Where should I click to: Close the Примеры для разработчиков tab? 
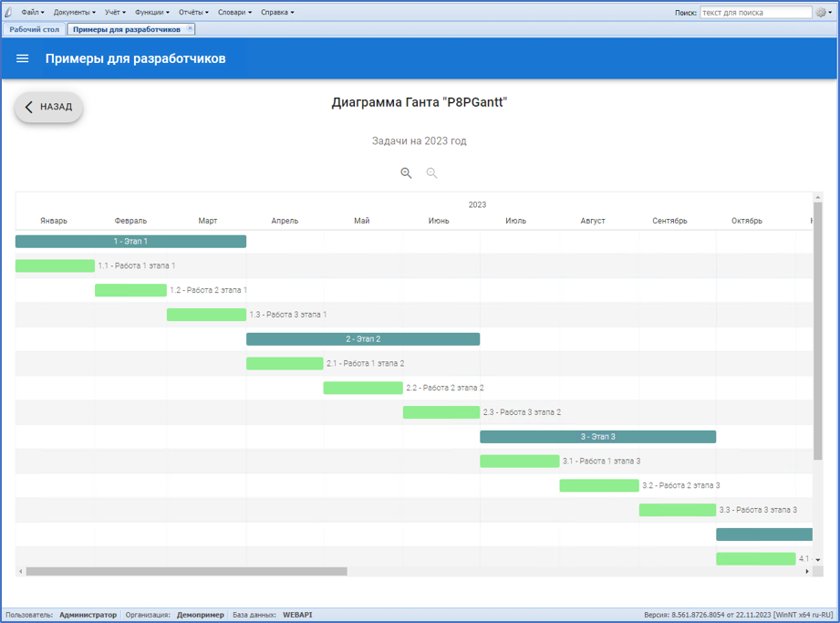(x=191, y=28)
